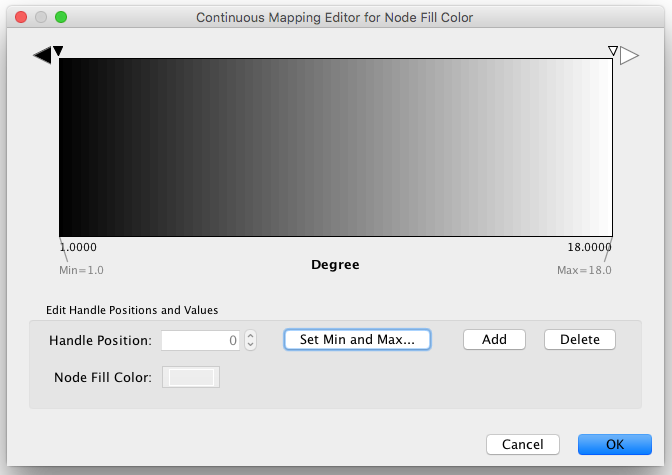This screenshot has height=475, width=672.
Task: Click the middle of the grayscale gradient
Action: pyautogui.click(x=335, y=147)
